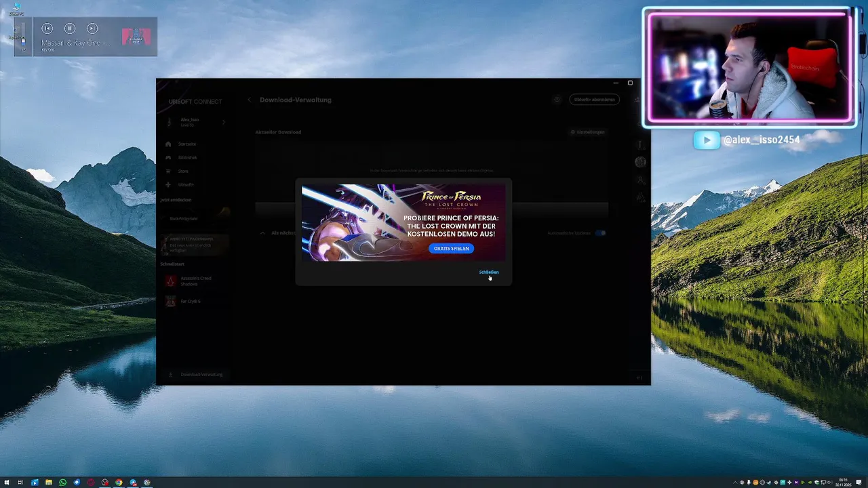
Task: Open the Ubisoft Connect taskbar icon
Action: (147, 483)
